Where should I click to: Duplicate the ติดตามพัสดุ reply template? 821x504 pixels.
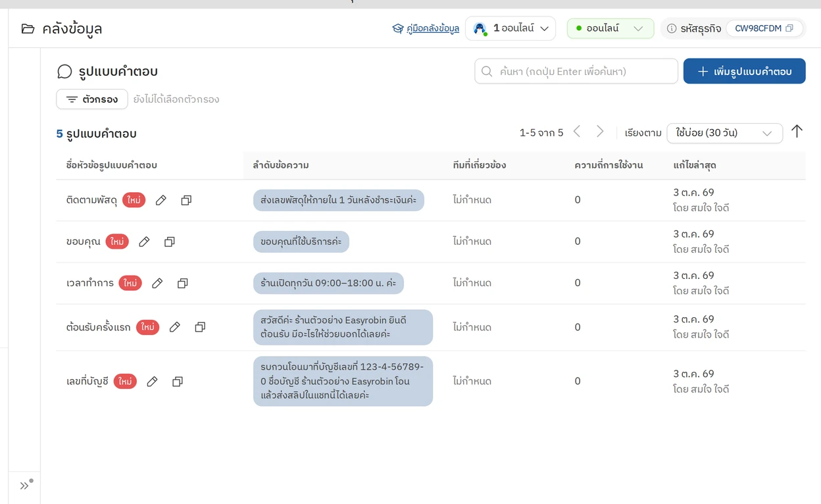(x=186, y=200)
